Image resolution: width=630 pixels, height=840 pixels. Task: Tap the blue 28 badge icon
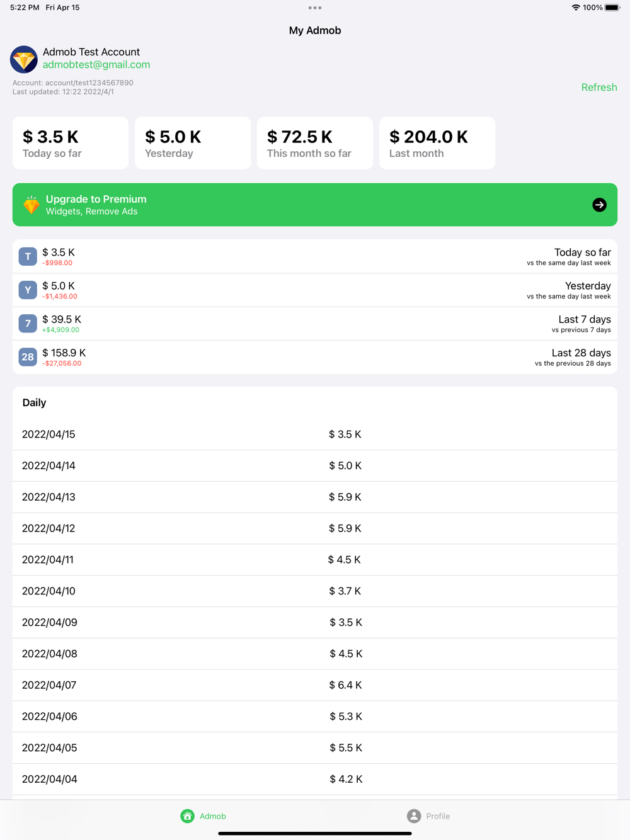[x=28, y=357]
